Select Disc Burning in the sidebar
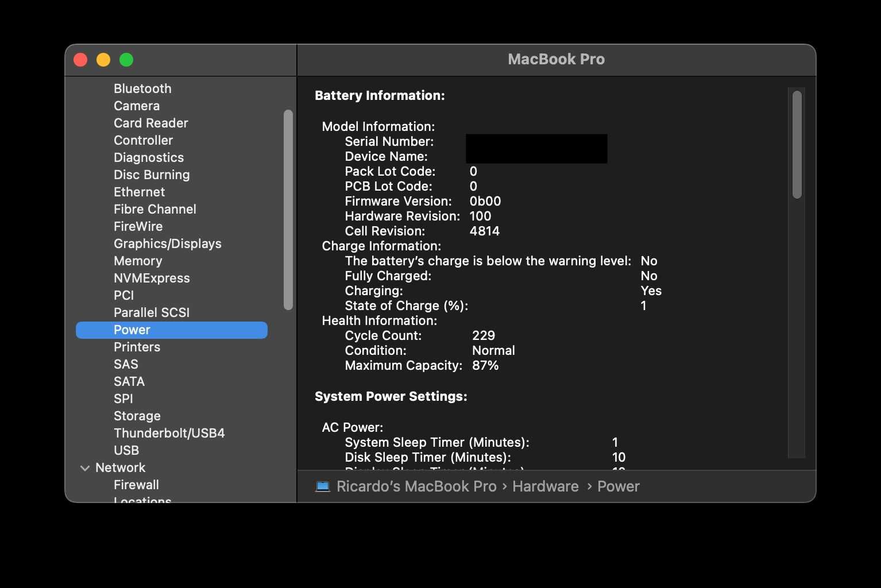881x588 pixels. click(x=152, y=175)
